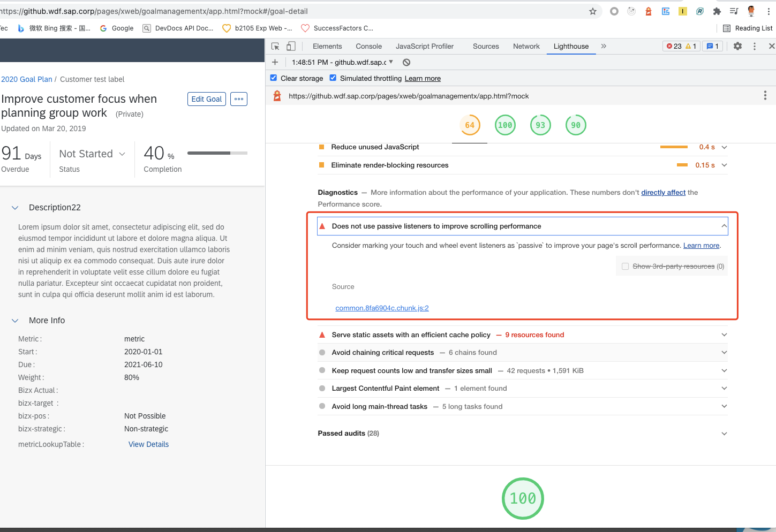Toggle the device toolbar icon
The height and width of the screenshot is (532, 776).
pos(291,46)
